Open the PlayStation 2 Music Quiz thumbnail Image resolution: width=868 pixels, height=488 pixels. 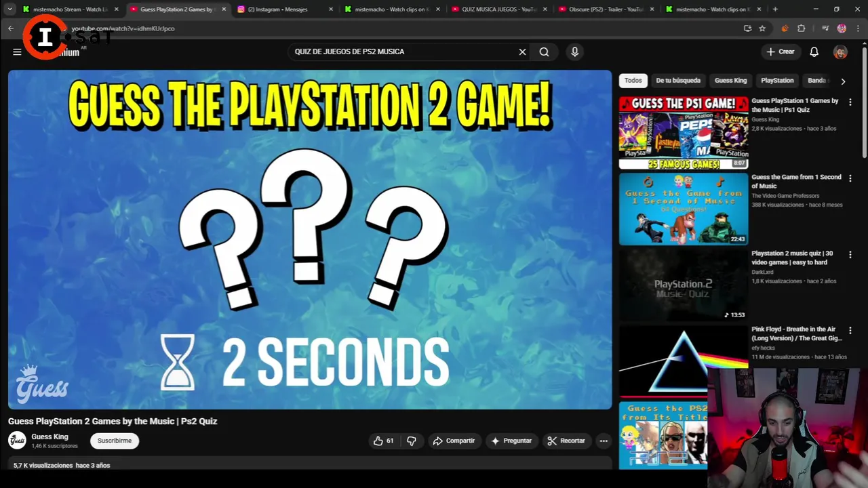click(x=683, y=285)
